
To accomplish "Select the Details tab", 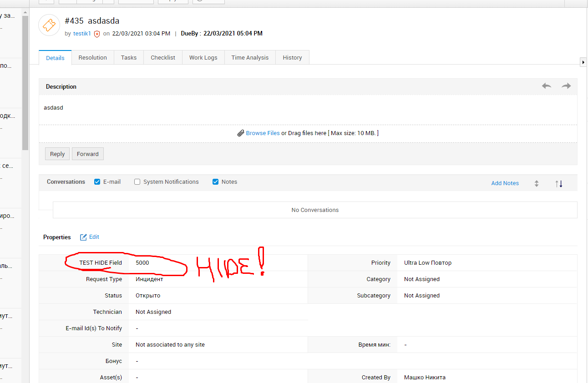I will 55,58.
